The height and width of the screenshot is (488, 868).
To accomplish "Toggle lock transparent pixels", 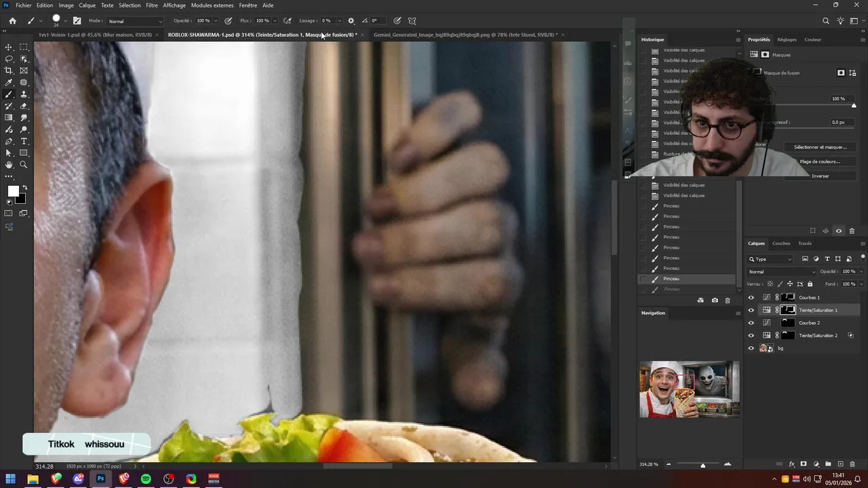I will [x=770, y=284].
